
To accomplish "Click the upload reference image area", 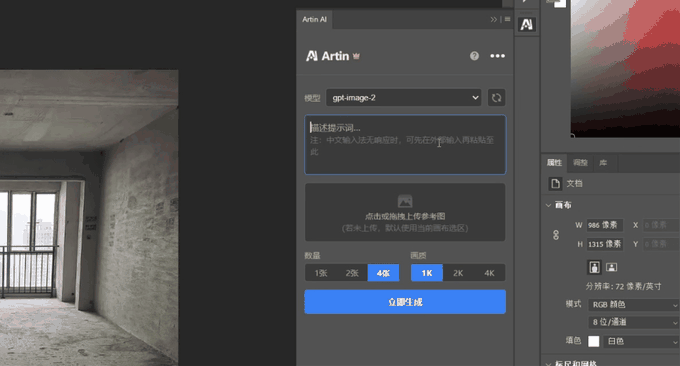I will click(405, 212).
